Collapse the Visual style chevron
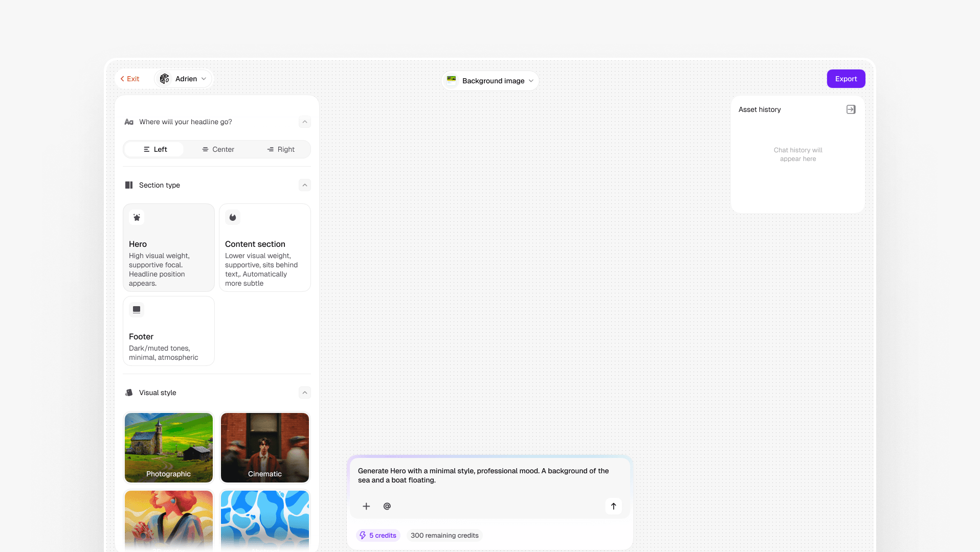Image resolution: width=980 pixels, height=552 pixels. (x=305, y=393)
